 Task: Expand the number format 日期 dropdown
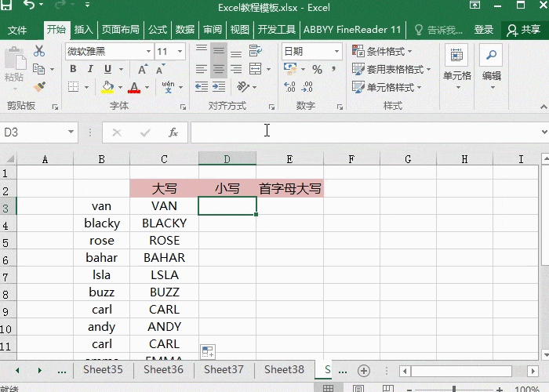tap(337, 52)
